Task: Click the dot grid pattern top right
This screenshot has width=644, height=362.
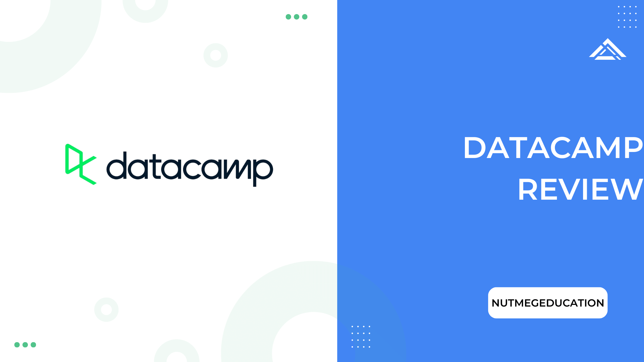Action: 627,16
